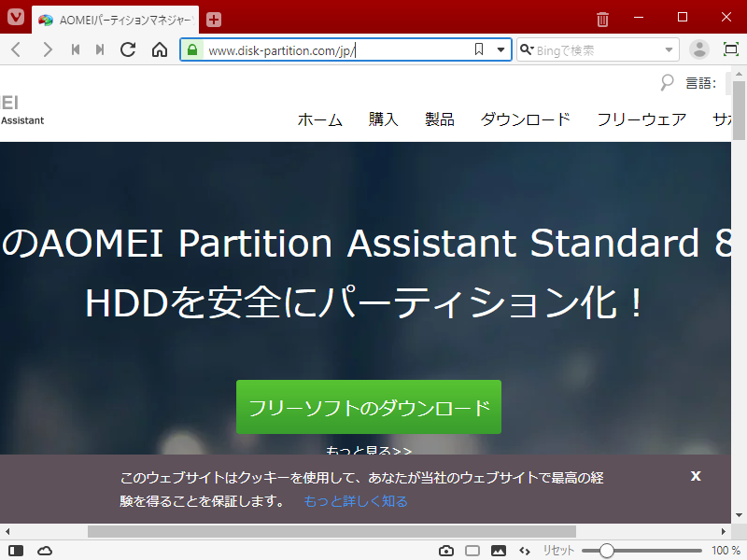The height and width of the screenshot is (560, 747).
Task: Click the リセット zoom reset button
Action: tap(558, 551)
